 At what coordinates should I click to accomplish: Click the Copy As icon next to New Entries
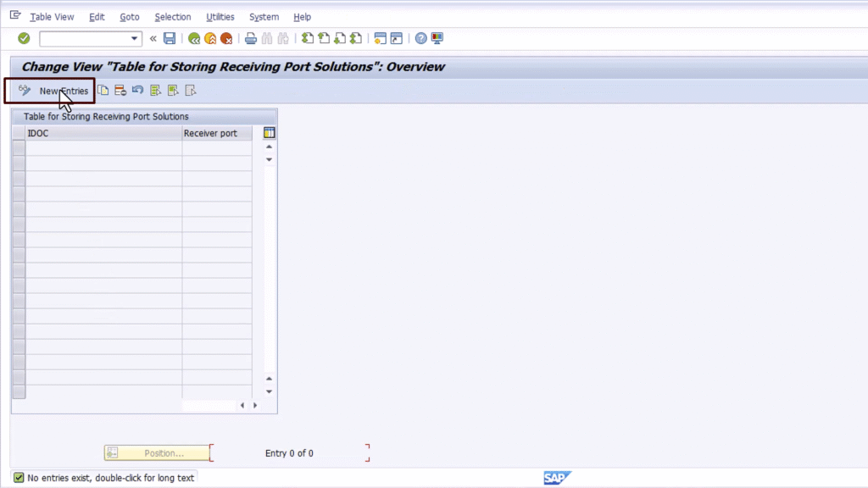[x=103, y=90]
